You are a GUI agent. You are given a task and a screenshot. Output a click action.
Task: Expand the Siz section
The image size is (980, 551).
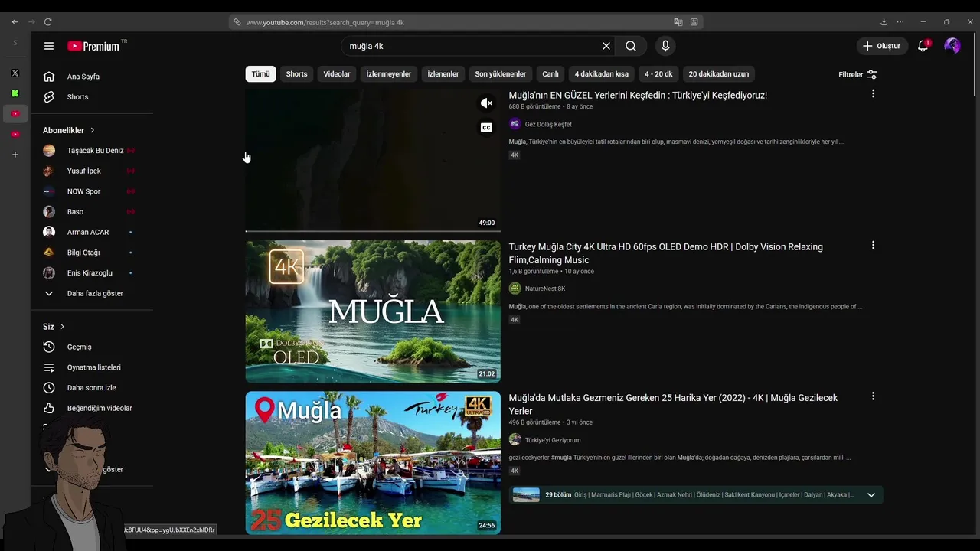(54, 327)
